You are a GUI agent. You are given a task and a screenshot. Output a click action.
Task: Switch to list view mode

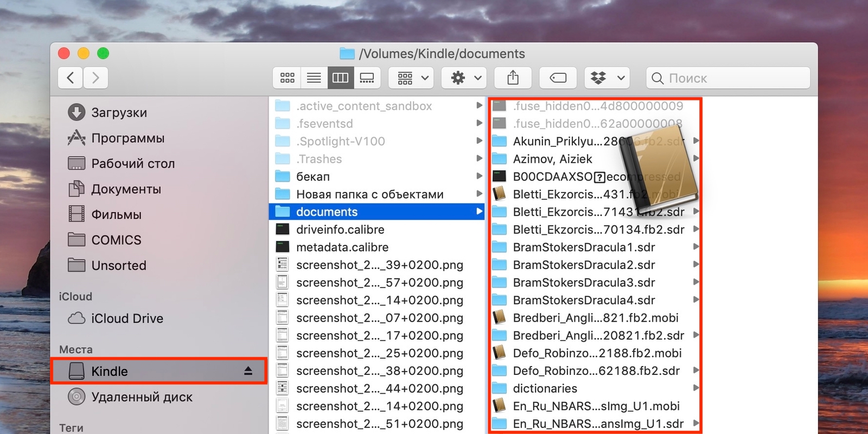pos(314,78)
